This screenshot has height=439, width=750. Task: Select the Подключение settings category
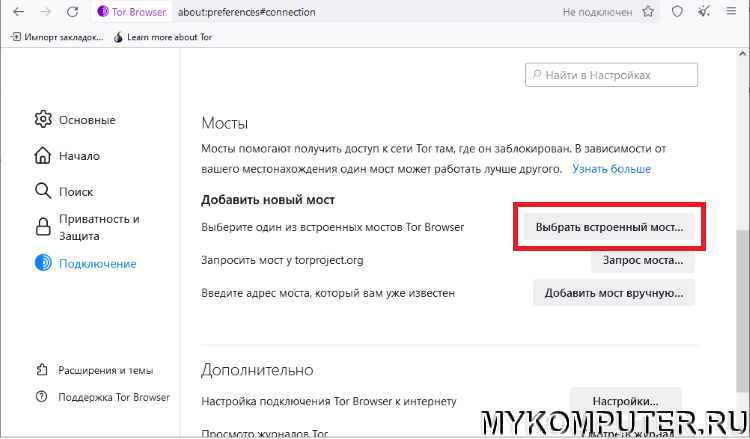click(86, 263)
